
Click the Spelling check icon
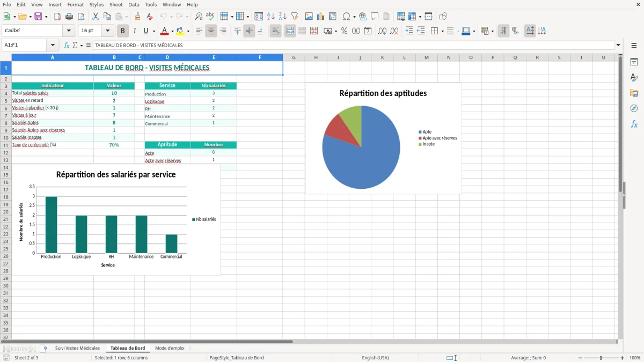click(210, 17)
